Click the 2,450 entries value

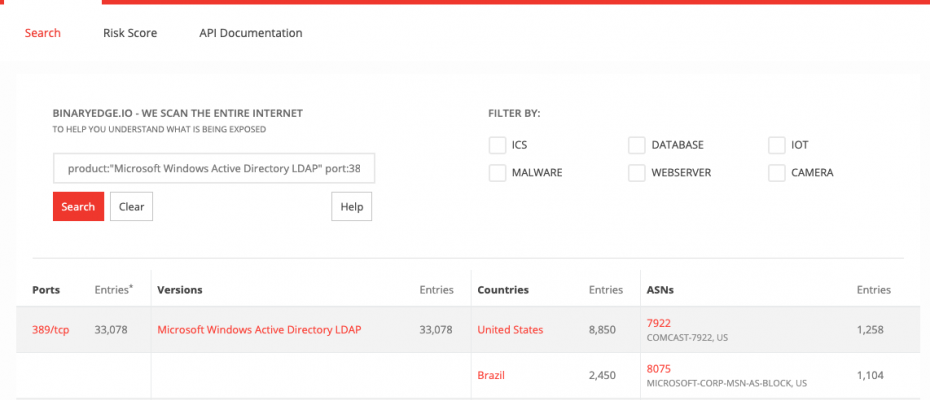(602, 375)
